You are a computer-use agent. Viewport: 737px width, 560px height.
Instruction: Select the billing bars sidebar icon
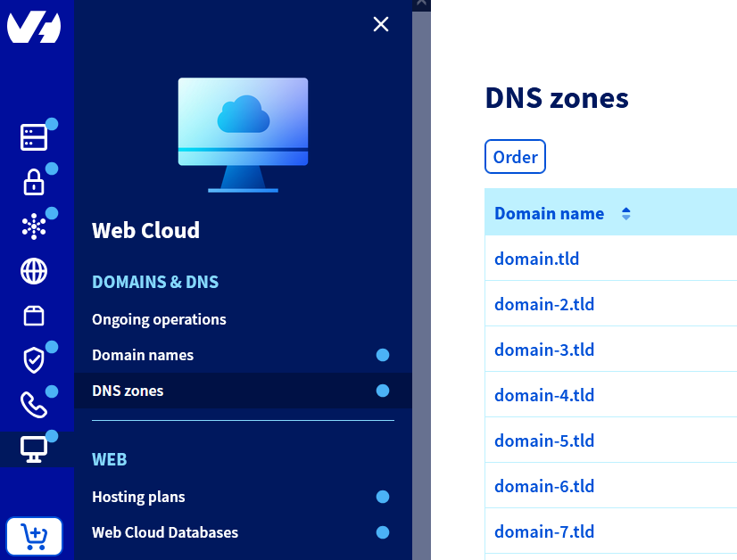tap(33, 137)
